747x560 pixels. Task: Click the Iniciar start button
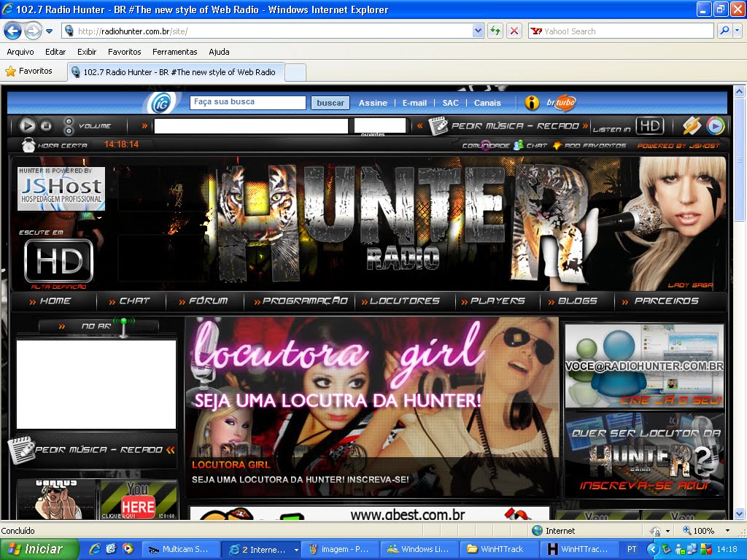click(38, 549)
